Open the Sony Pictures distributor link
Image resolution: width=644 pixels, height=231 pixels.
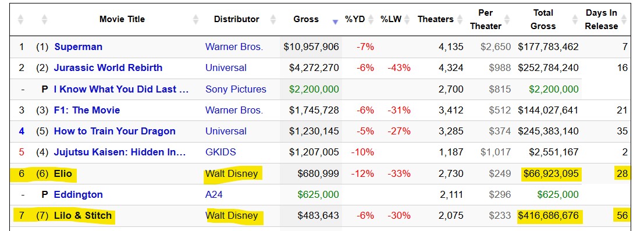(236, 89)
